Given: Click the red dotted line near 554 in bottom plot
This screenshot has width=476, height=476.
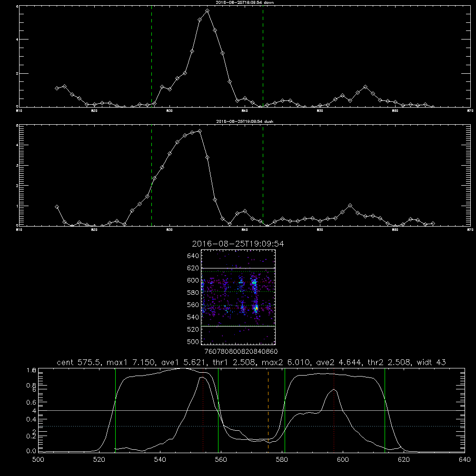Looking at the screenshot, I should 203,410.
